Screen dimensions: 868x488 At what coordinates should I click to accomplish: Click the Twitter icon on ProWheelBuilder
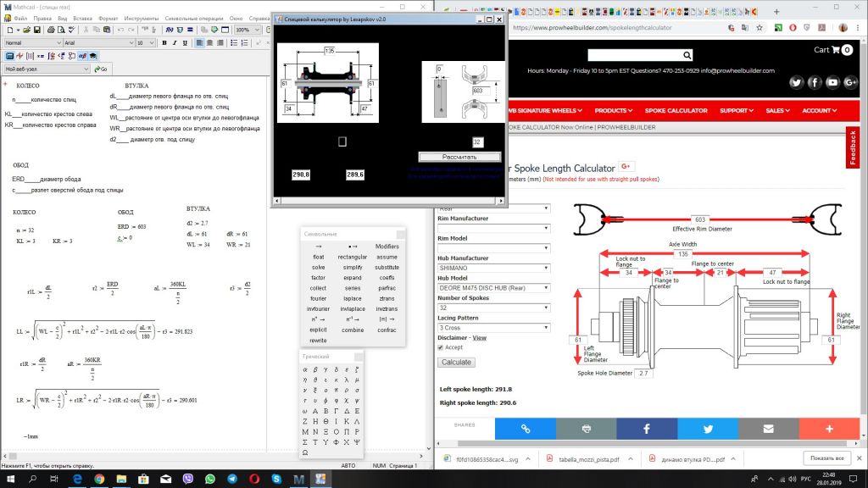coord(796,82)
